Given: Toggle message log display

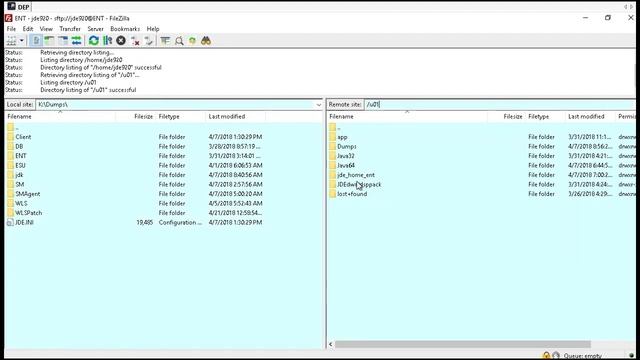Looking at the screenshot, I should coord(36,40).
